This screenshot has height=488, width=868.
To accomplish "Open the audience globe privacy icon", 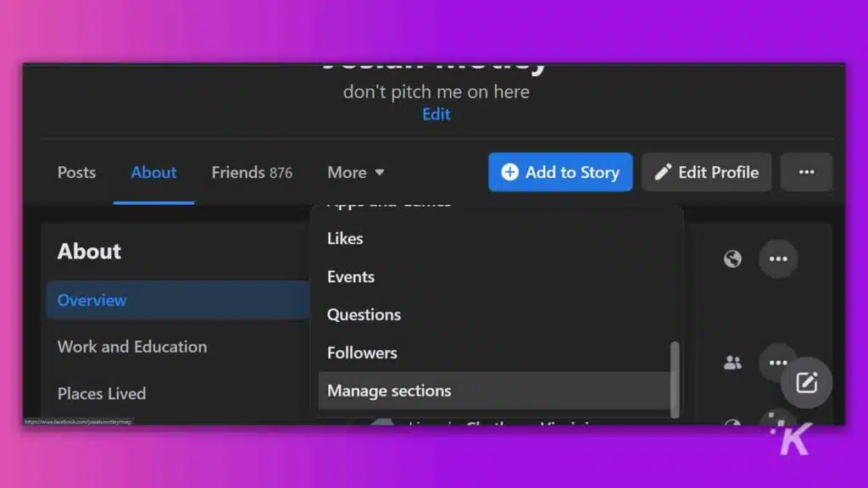I will (x=732, y=259).
